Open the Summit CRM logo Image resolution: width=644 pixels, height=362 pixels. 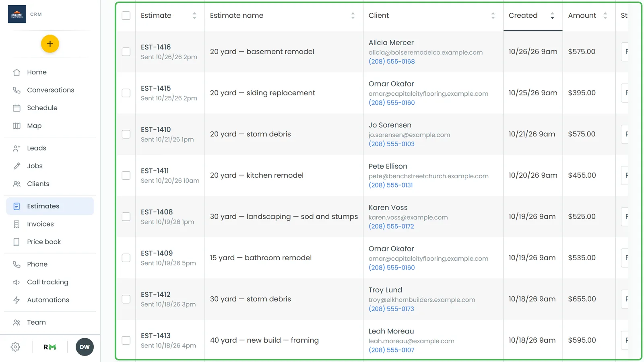(x=17, y=14)
